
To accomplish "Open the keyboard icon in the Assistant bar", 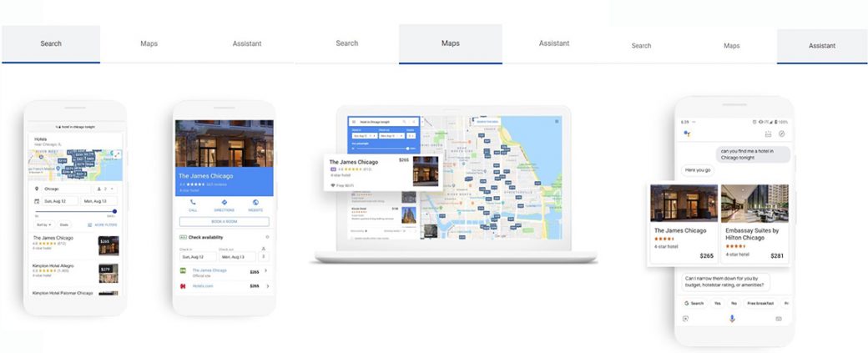I will coord(779,319).
